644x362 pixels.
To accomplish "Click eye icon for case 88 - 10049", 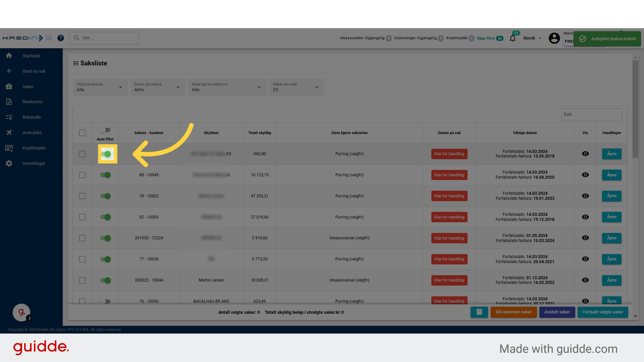I will pos(585,175).
